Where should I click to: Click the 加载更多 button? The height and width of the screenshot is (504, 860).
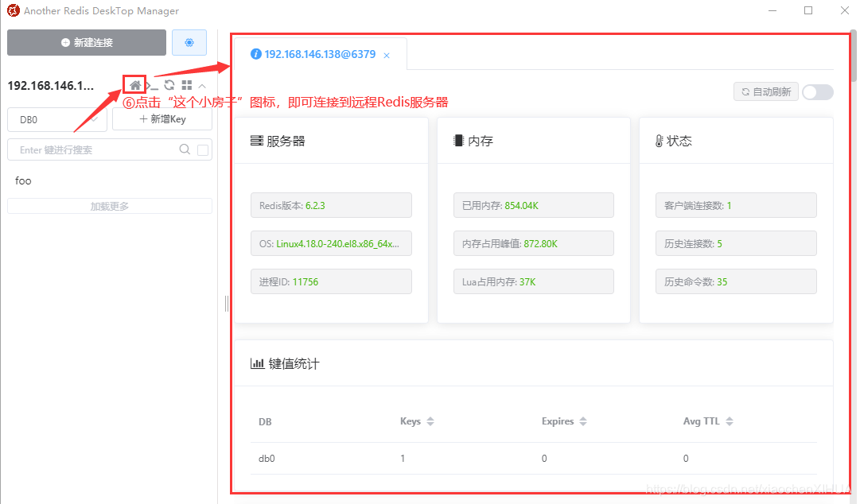pos(110,206)
